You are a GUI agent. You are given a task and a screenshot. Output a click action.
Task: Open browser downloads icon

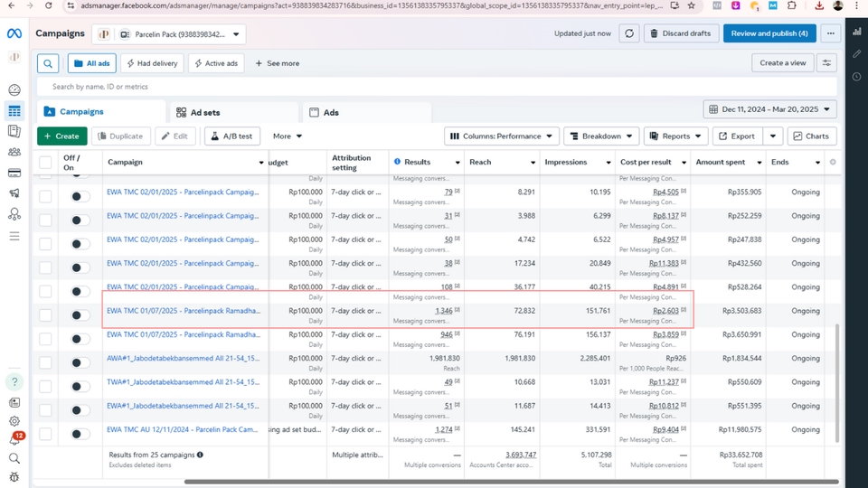819,5
